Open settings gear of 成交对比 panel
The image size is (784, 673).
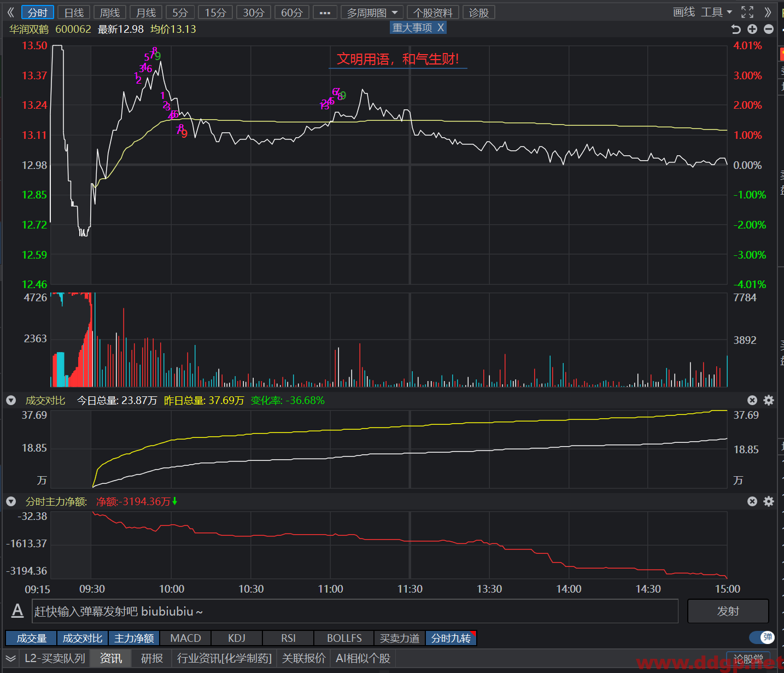tap(769, 400)
